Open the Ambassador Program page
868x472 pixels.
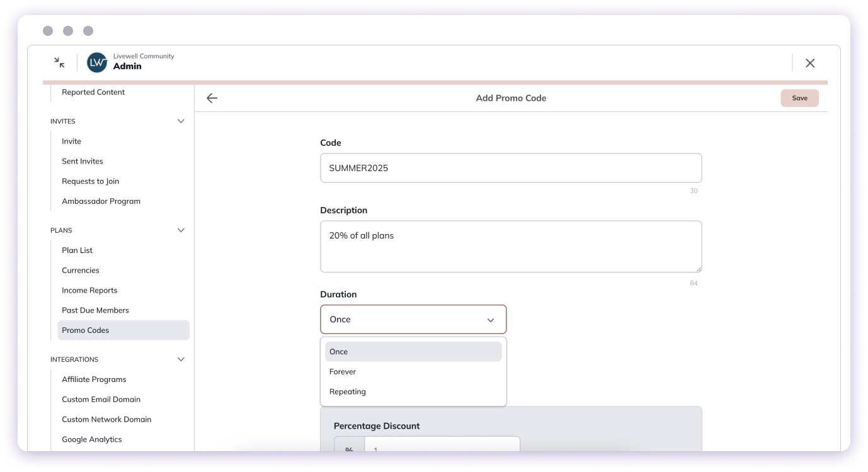101,201
